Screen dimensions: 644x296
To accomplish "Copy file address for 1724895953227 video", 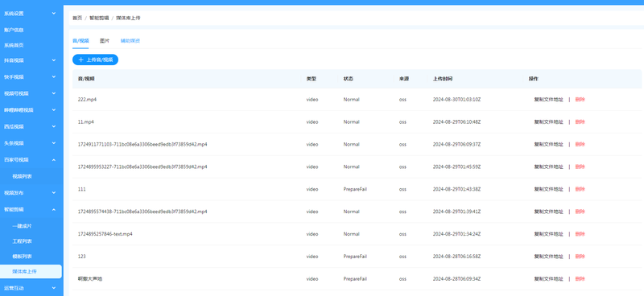I will point(549,166).
